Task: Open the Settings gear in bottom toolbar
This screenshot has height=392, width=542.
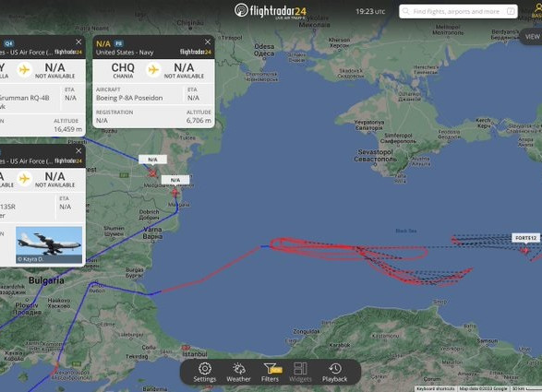Action: coord(205,373)
